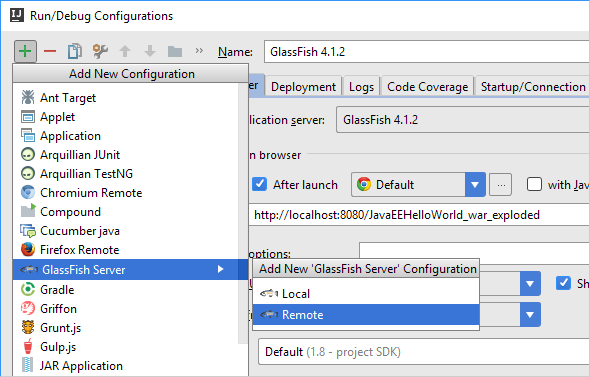The image size is (590, 377).
Task: Copy configuration using the duplicate icon
Action: coord(75,51)
